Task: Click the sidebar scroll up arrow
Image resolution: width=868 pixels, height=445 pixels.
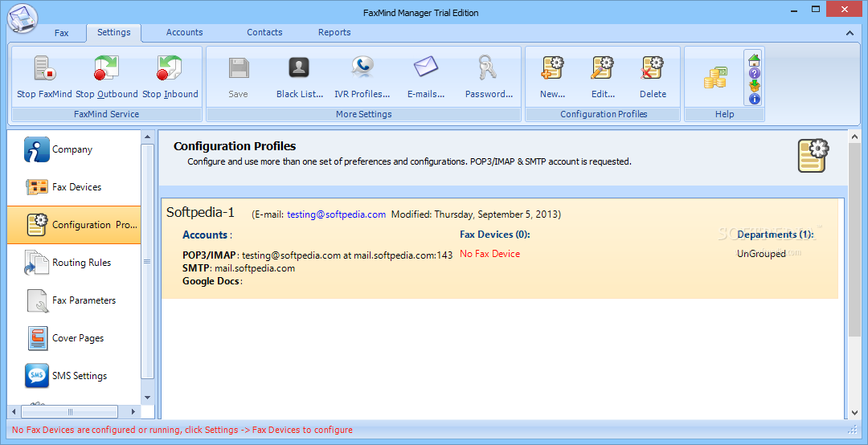Action: click(147, 137)
